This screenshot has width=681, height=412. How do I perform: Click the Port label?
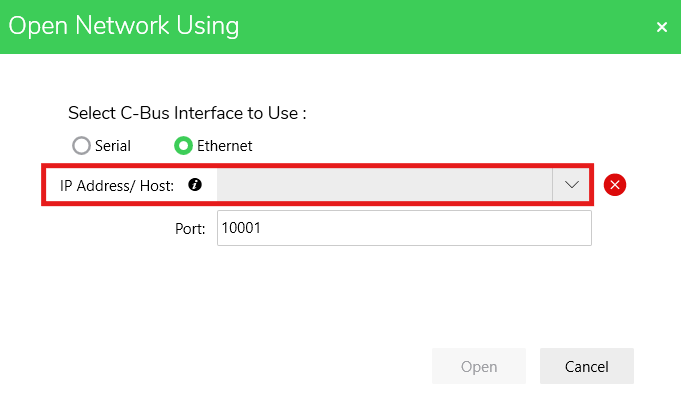(x=189, y=228)
